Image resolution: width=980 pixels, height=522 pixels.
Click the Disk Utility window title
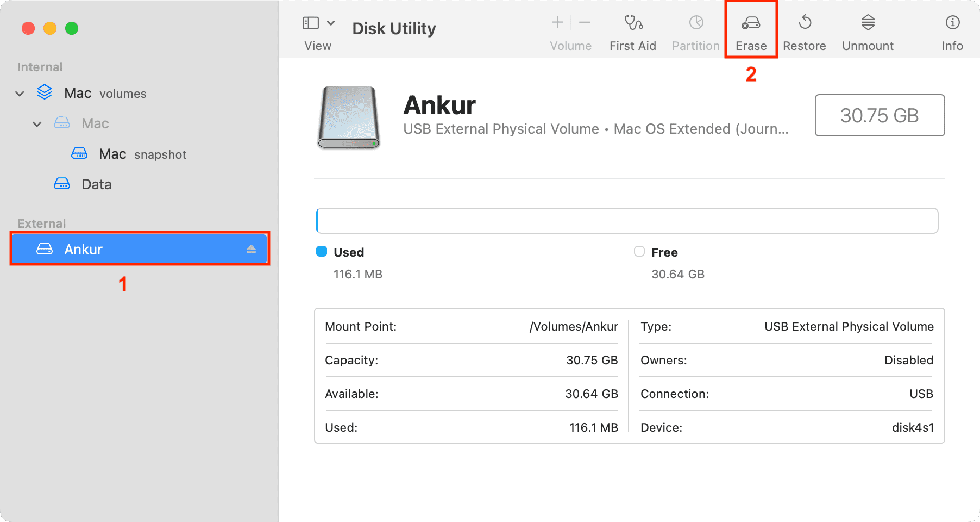[394, 28]
